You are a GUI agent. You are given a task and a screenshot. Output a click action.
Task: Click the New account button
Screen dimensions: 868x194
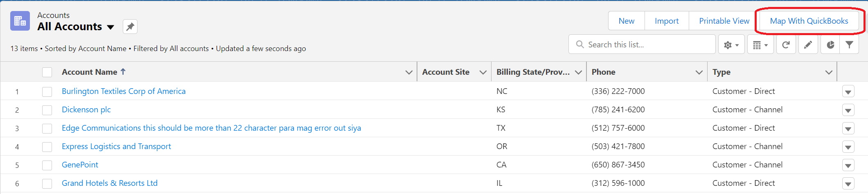626,21
